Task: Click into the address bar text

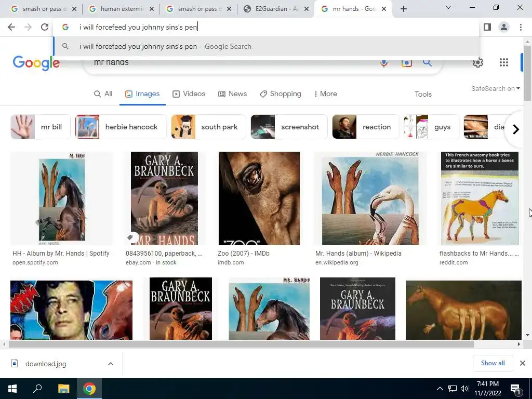Action: [x=138, y=27]
